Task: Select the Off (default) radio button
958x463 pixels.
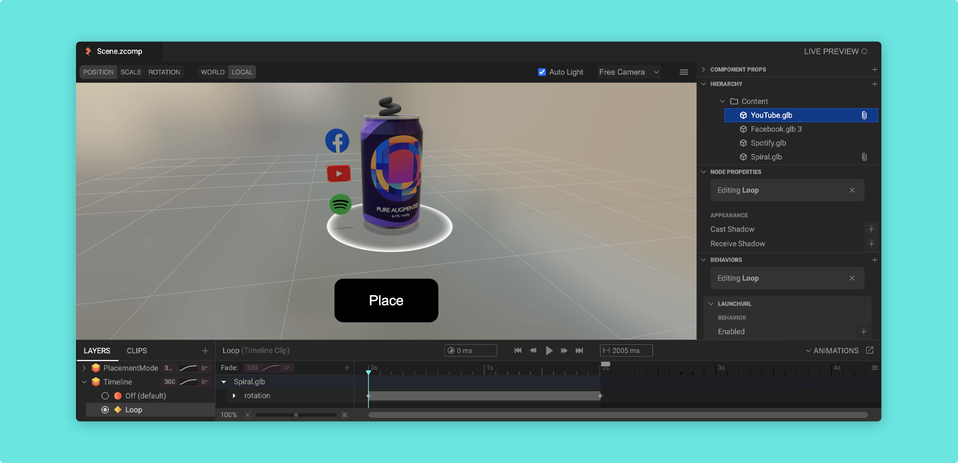Action: pos(105,396)
